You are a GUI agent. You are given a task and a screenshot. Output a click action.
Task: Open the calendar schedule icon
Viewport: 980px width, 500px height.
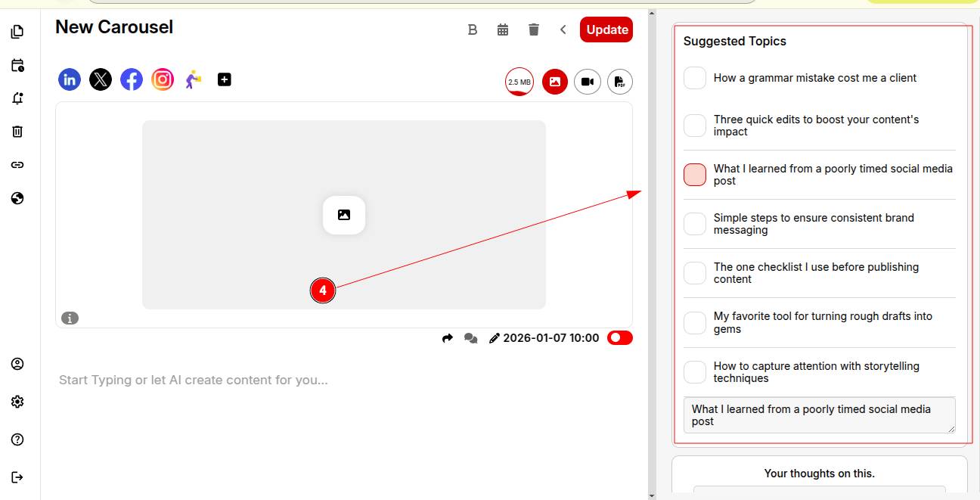[503, 30]
